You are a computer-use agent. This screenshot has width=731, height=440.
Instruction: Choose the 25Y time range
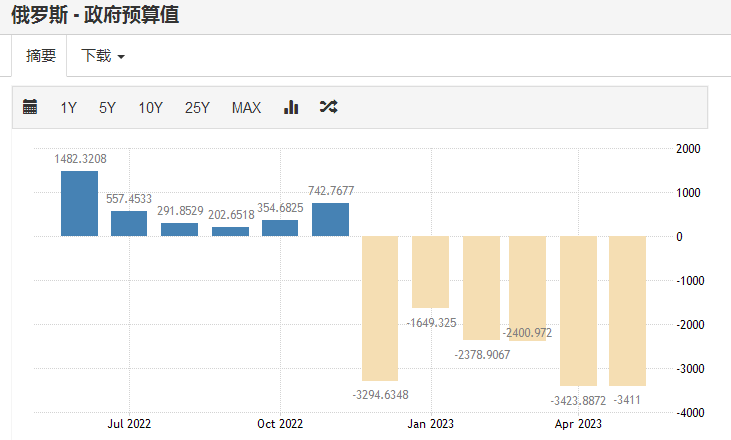(x=197, y=108)
